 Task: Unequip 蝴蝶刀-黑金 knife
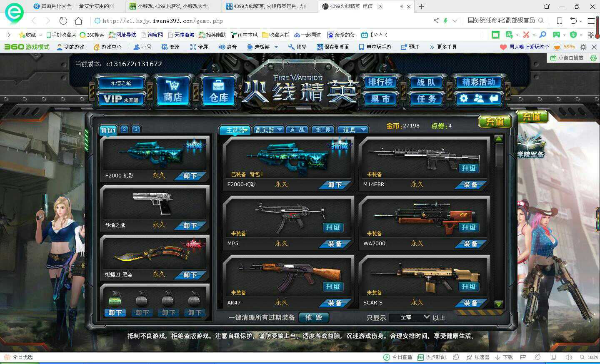(190, 275)
